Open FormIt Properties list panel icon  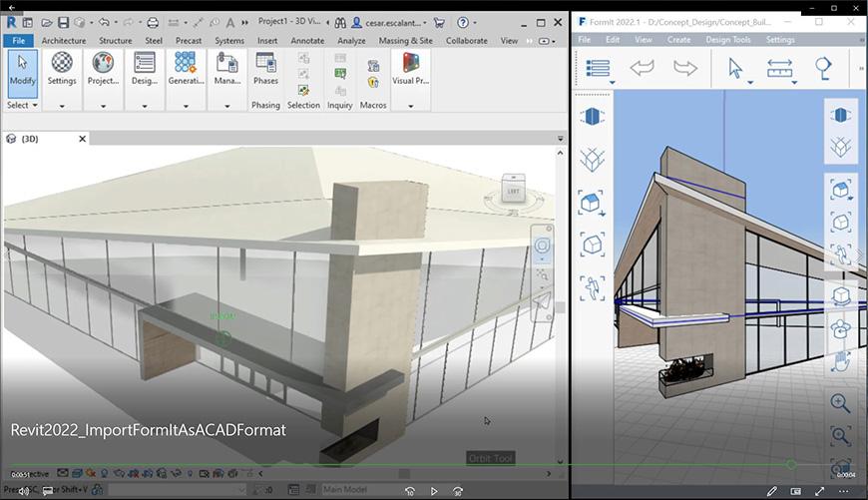tap(598, 69)
